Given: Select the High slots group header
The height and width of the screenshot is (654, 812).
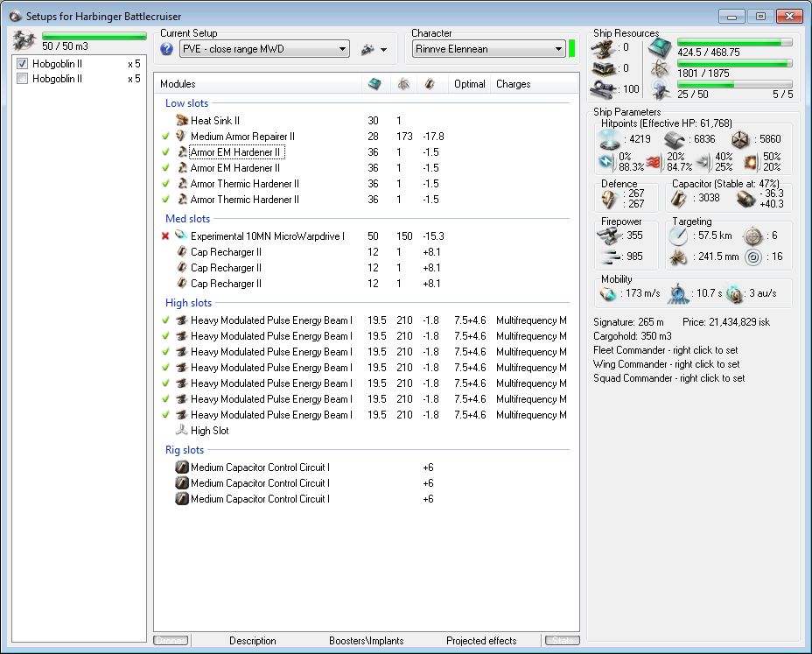Looking at the screenshot, I should (188, 303).
